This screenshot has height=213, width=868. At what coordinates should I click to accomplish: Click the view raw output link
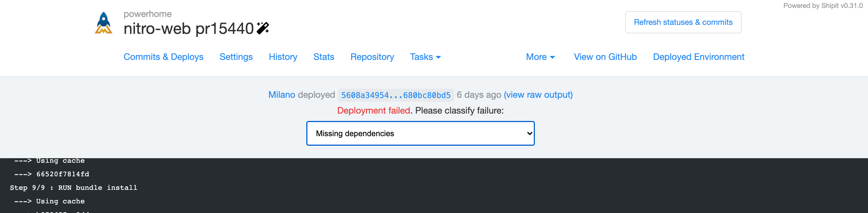[537, 95]
